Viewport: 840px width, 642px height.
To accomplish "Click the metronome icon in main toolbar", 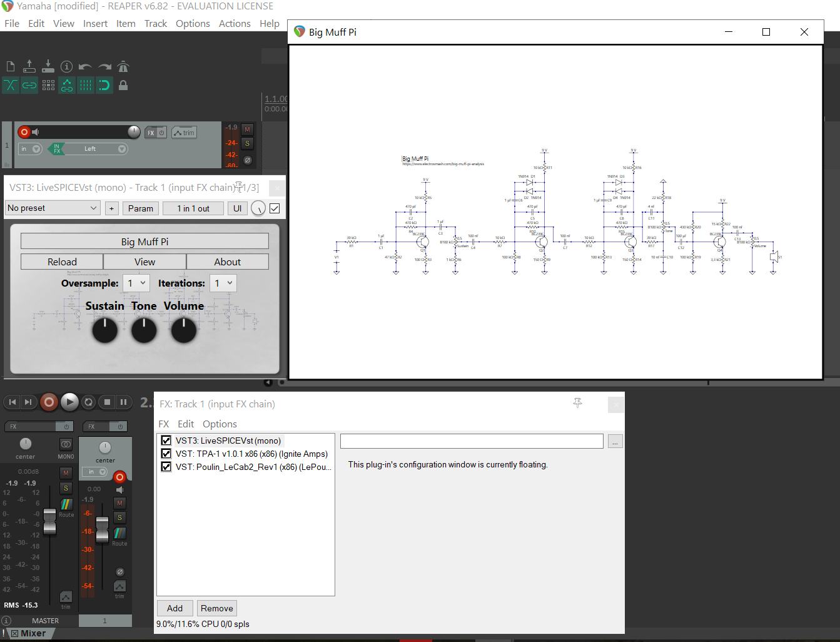I will [x=123, y=66].
